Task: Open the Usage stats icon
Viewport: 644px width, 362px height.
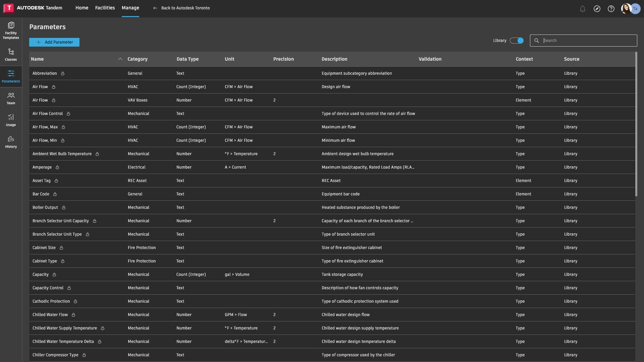Action: point(11,117)
